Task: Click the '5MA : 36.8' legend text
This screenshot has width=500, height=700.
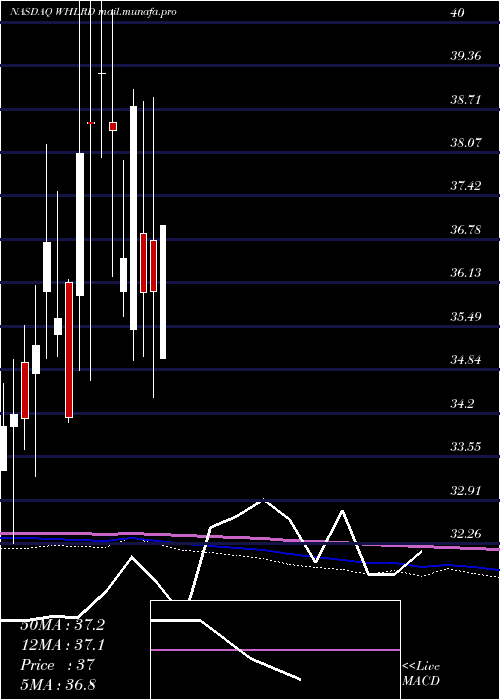Action: (58, 684)
